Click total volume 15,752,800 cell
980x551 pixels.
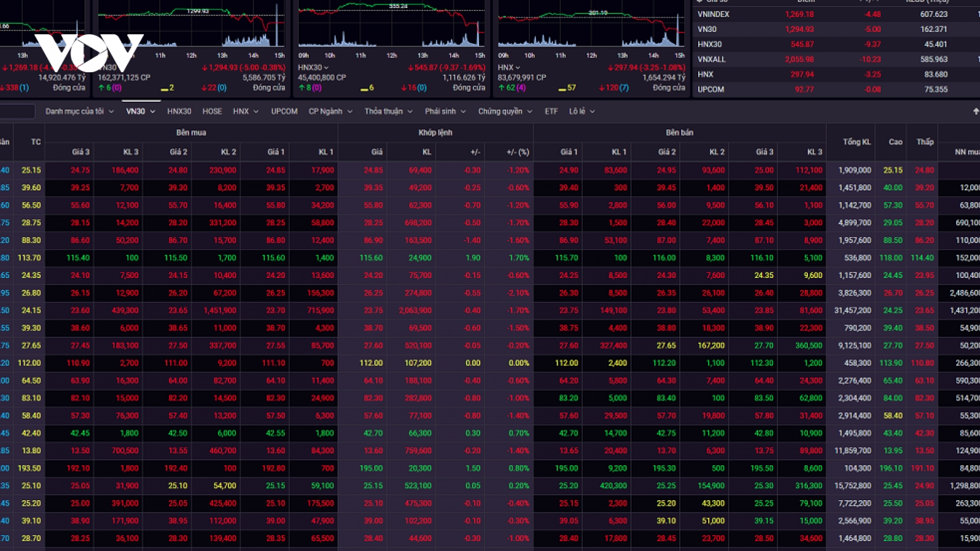point(852,485)
